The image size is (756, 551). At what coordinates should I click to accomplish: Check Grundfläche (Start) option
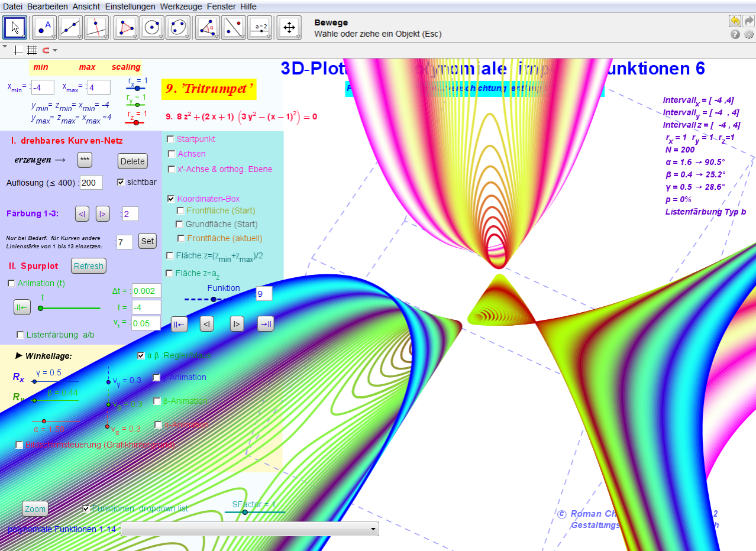point(180,224)
